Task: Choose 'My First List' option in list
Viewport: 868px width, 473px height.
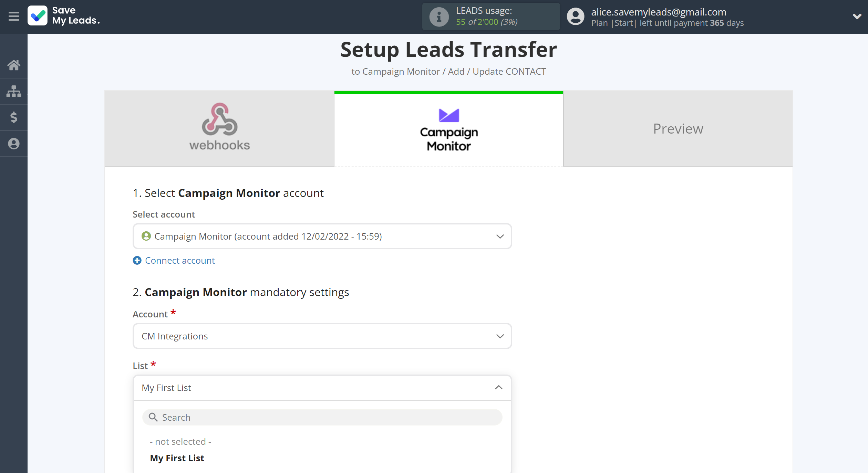Action: point(177,458)
